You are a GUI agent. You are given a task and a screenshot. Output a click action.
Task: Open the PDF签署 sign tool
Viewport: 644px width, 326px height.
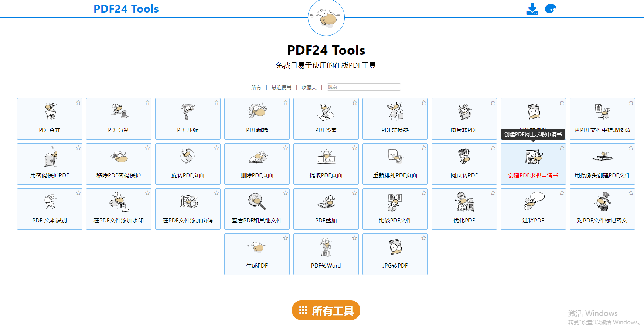pos(326,119)
